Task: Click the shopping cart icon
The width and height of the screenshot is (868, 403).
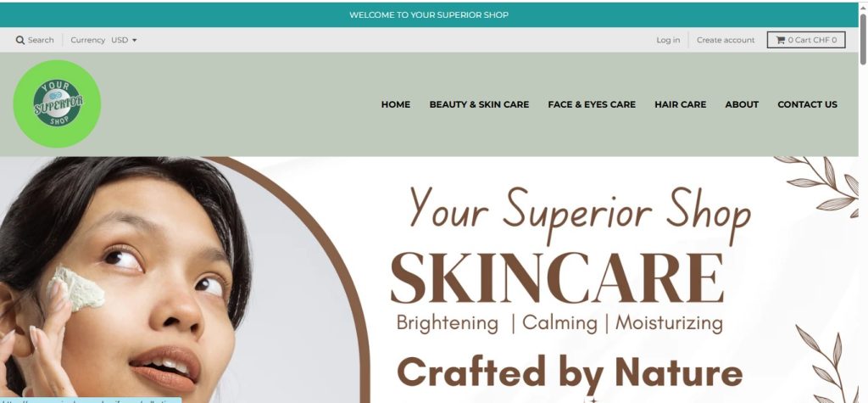Action: pyautogui.click(x=780, y=40)
